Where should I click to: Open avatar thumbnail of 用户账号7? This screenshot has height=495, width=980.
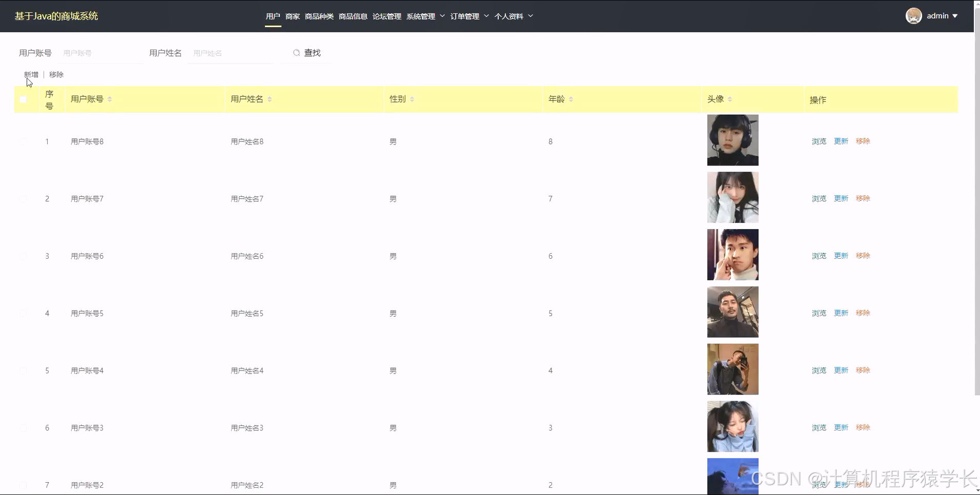733,197
